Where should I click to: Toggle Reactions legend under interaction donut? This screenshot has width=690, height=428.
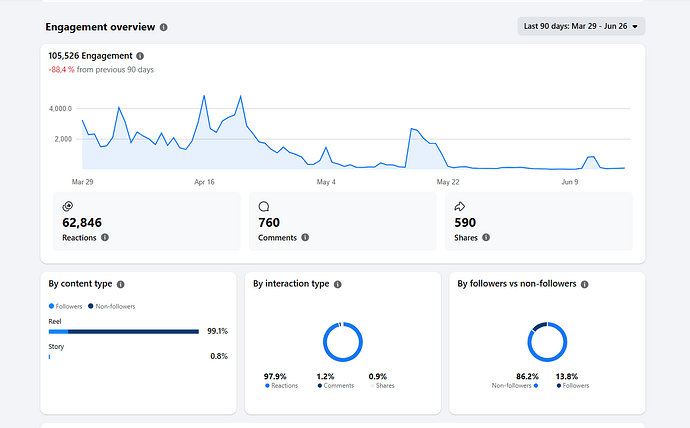tap(282, 386)
